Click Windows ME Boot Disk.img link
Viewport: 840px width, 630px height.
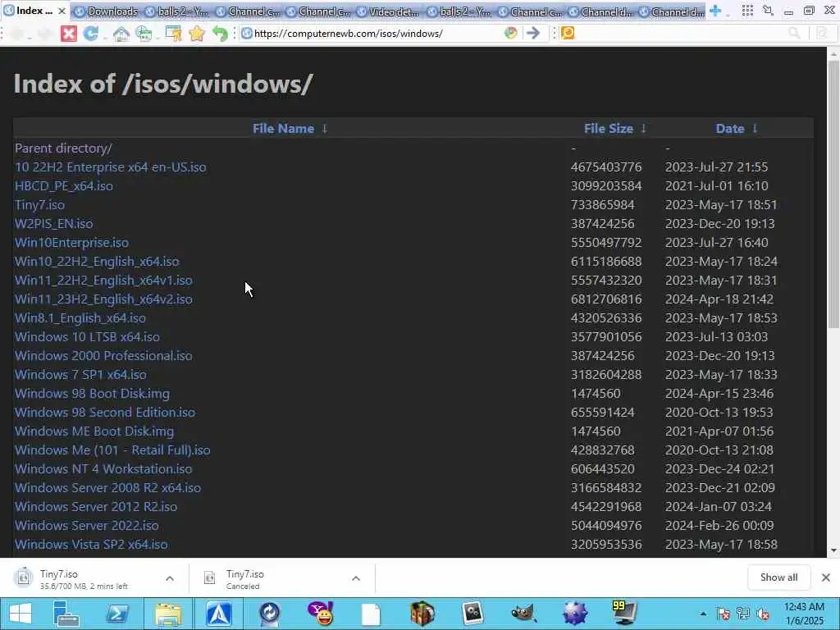coord(94,431)
